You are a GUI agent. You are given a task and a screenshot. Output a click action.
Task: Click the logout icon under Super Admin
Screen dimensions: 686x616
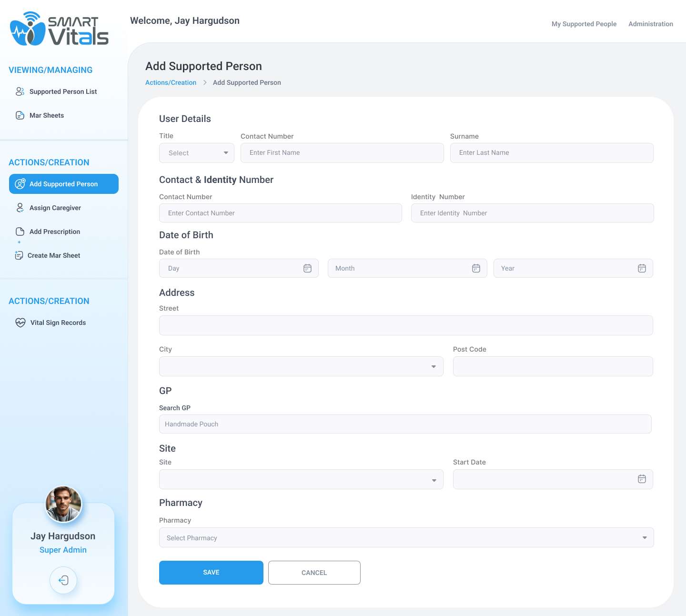click(63, 580)
